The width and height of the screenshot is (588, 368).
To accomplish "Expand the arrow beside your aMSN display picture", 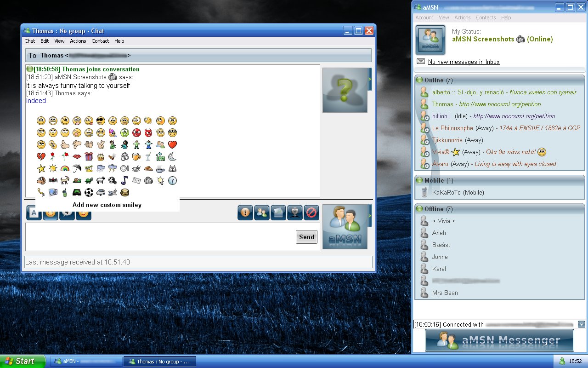I will point(370,216).
